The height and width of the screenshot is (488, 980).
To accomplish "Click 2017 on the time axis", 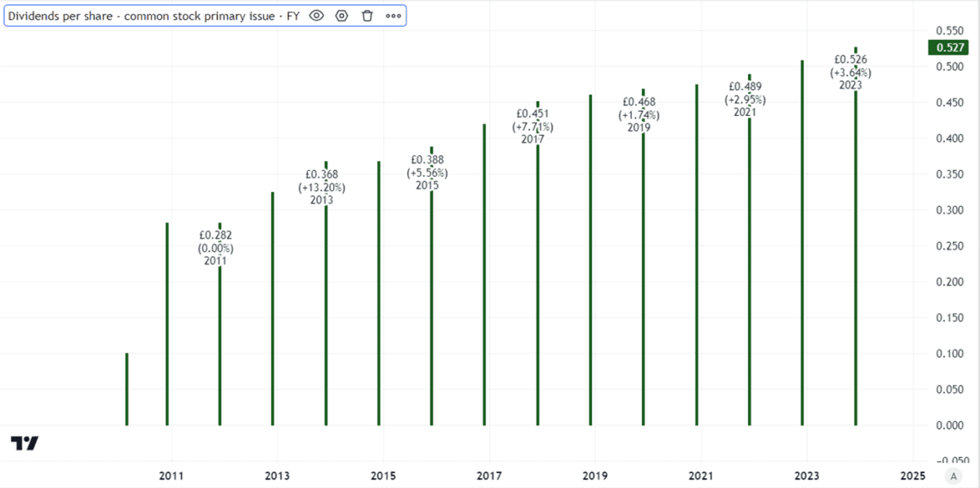I will pyautogui.click(x=488, y=475).
